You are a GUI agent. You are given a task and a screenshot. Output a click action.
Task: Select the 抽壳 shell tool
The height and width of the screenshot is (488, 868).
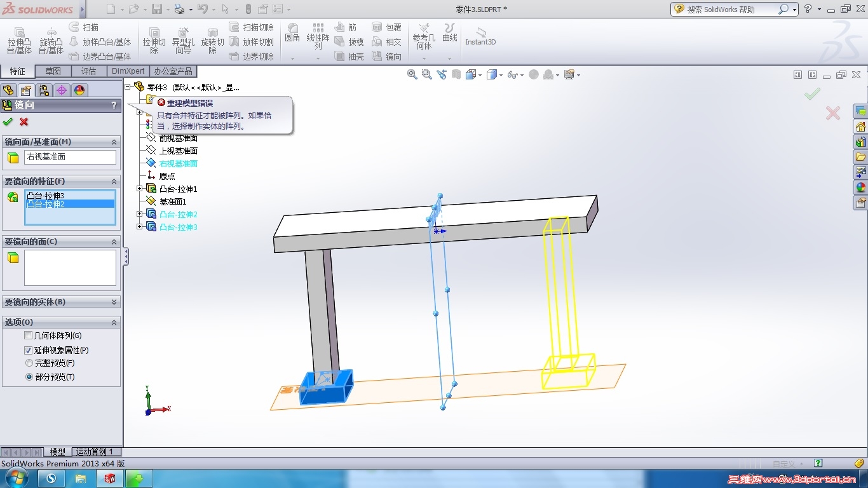pyautogui.click(x=349, y=57)
